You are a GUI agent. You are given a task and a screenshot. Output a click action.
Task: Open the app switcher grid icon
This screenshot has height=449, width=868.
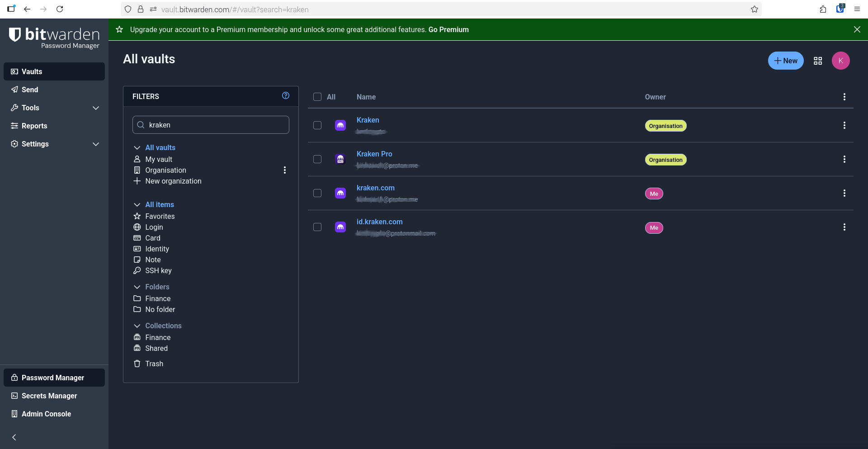pos(818,61)
